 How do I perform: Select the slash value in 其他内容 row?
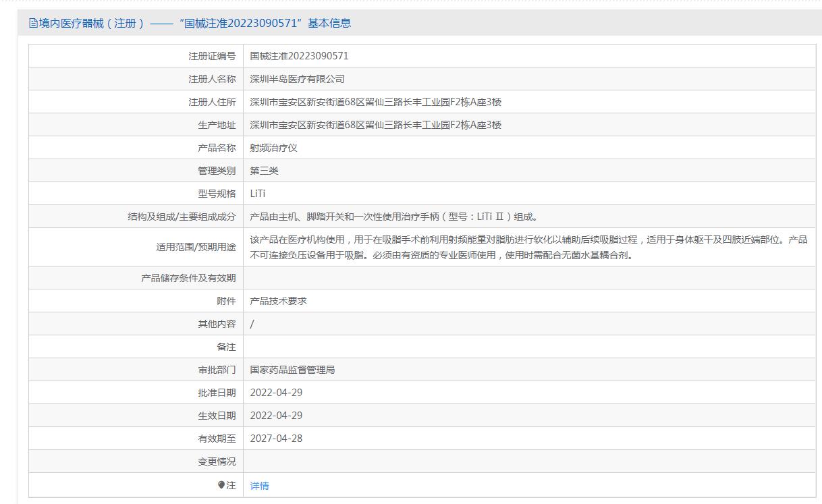pyautogui.click(x=252, y=324)
